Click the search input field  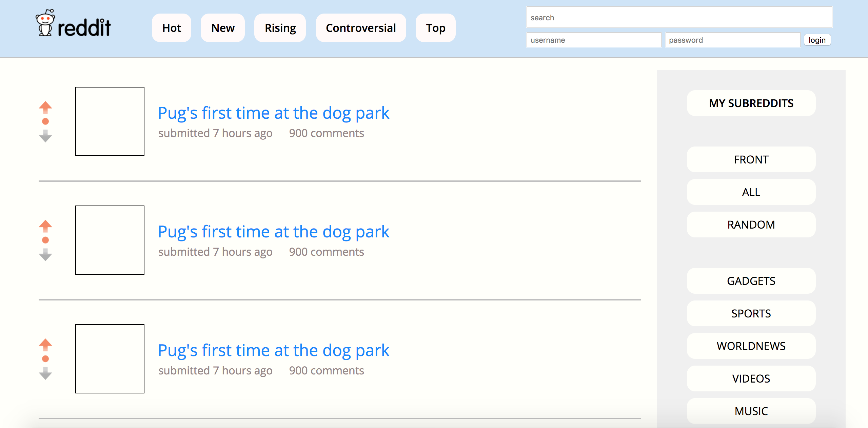679,17
